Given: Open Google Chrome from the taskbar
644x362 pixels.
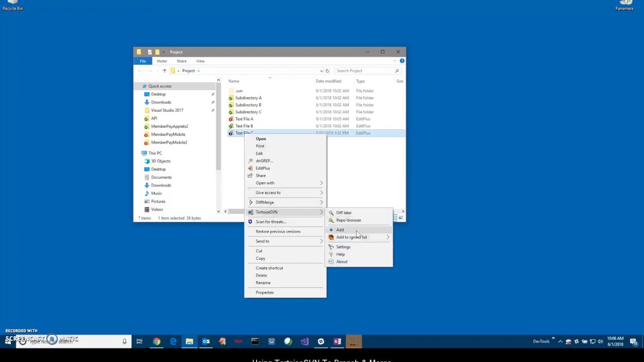Looking at the screenshot, I should point(156,342).
